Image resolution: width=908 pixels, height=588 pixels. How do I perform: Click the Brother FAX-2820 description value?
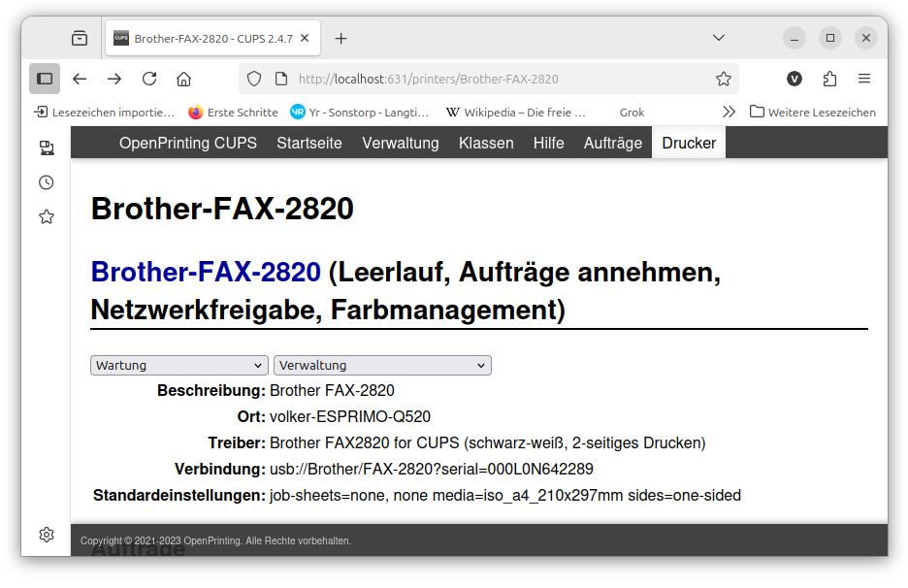pyautogui.click(x=332, y=391)
